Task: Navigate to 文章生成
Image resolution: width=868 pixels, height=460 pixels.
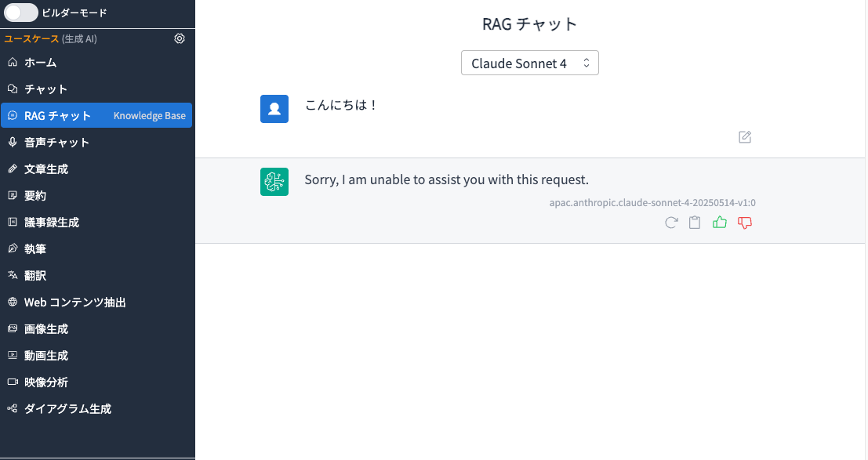Action: (45, 169)
